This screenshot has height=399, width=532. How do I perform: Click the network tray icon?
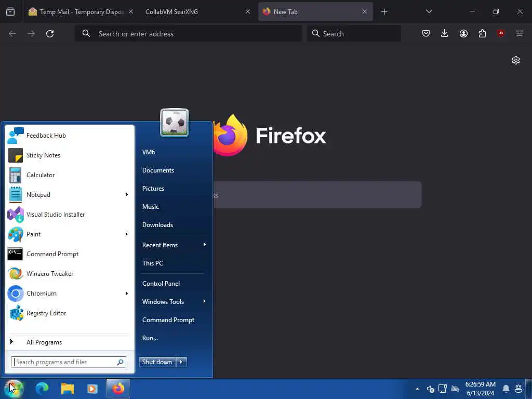(443, 389)
